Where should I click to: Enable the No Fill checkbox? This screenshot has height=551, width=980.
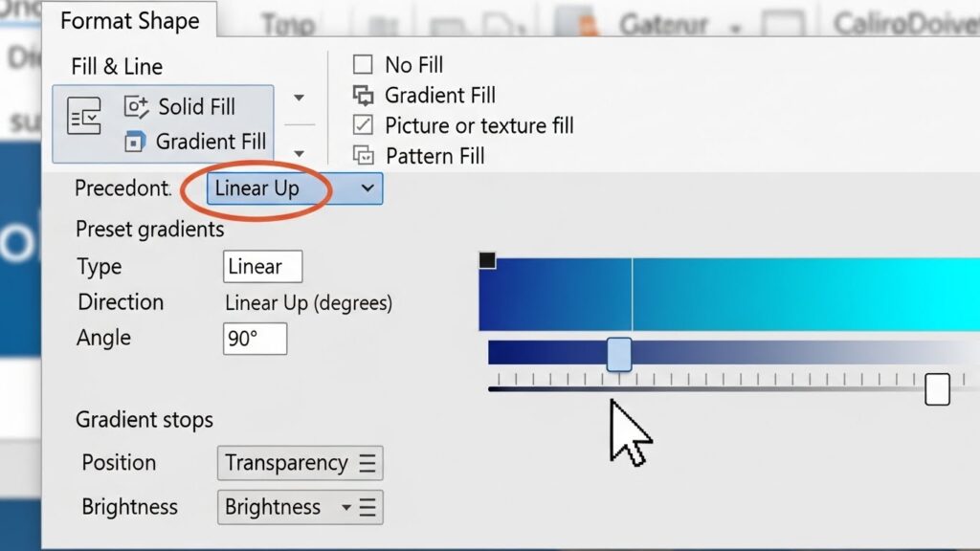[x=363, y=65]
